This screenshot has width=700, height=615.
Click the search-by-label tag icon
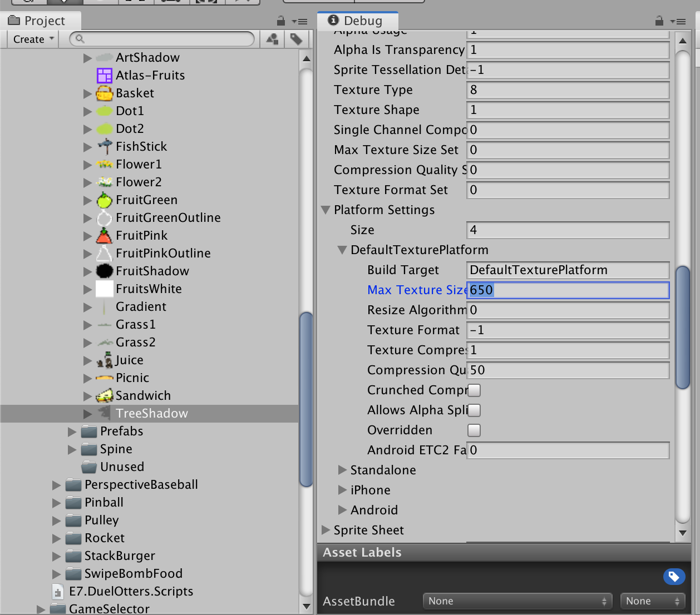coord(296,39)
